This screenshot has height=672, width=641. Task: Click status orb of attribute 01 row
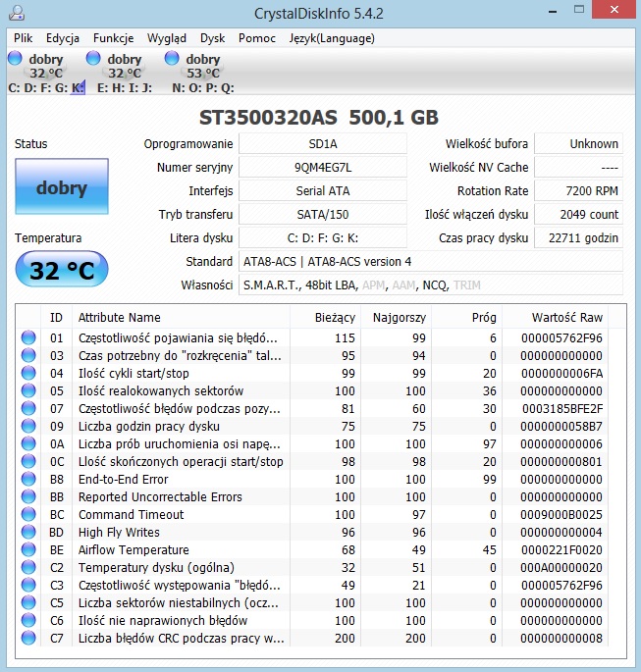28,337
